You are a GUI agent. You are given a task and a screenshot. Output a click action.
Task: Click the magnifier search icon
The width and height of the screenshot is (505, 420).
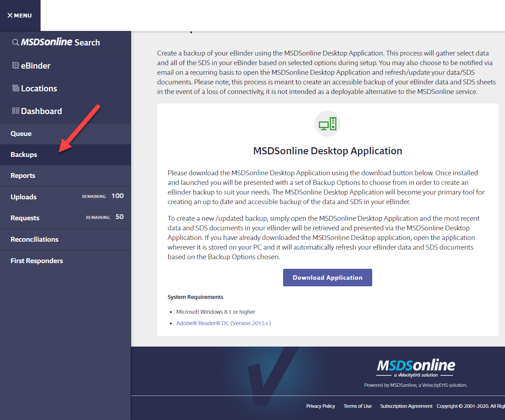click(15, 42)
